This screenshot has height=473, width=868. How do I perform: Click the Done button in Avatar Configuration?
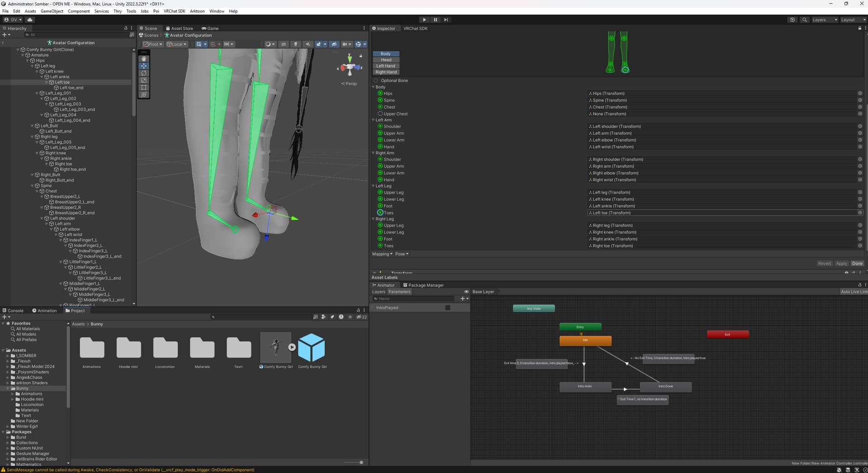coord(857,264)
